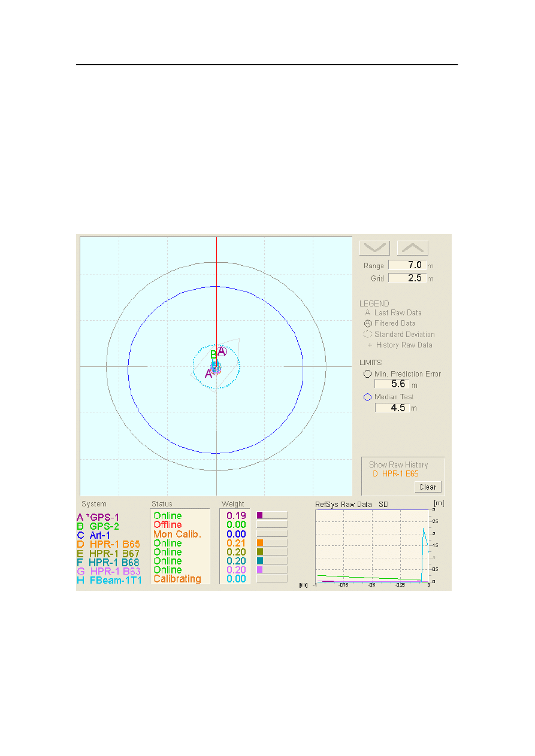Click the orange HPR-1 B65 weight bar
The width and height of the screenshot is (535, 756).
(x=271, y=543)
